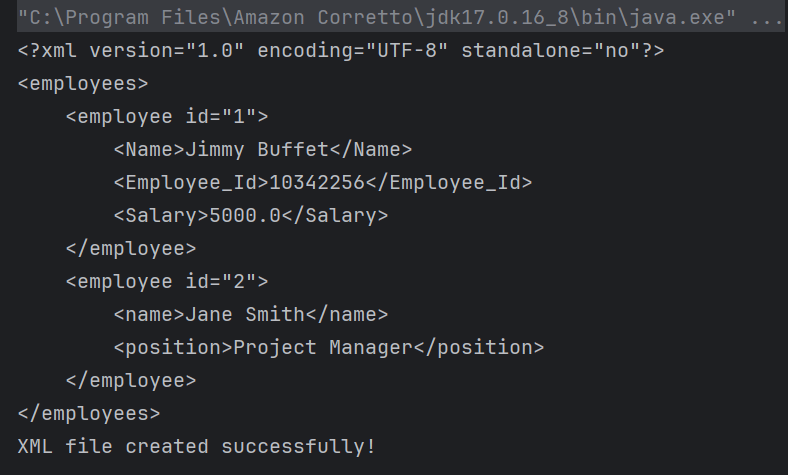Click the salary value 5000.0
Image resolution: width=788 pixels, height=475 pixels.
point(244,215)
